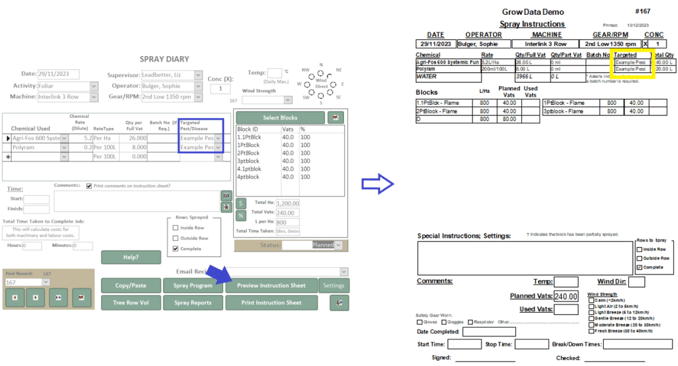678x366 pixels.
Task: Open Spray Reports
Action: 193,303
